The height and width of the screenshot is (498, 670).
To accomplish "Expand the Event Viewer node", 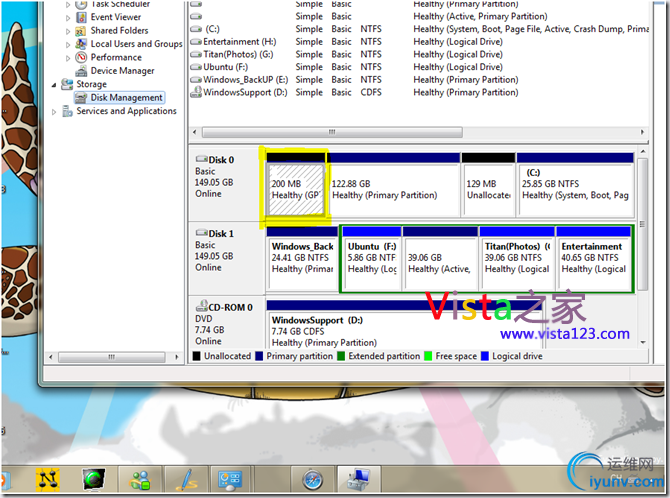I will (68, 18).
